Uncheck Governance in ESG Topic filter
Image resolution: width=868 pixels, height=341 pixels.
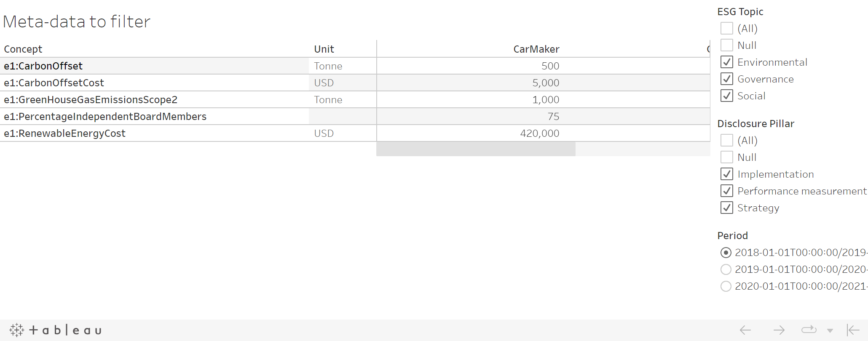click(x=727, y=79)
